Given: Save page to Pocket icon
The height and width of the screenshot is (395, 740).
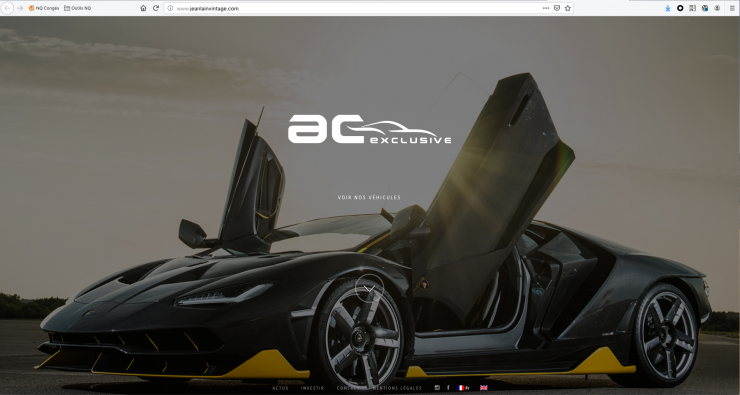Looking at the screenshot, I should coord(557,8).
